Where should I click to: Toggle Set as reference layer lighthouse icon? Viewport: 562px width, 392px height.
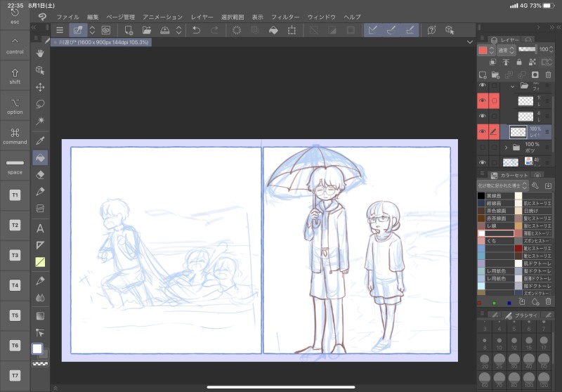(x=506, y=63)
